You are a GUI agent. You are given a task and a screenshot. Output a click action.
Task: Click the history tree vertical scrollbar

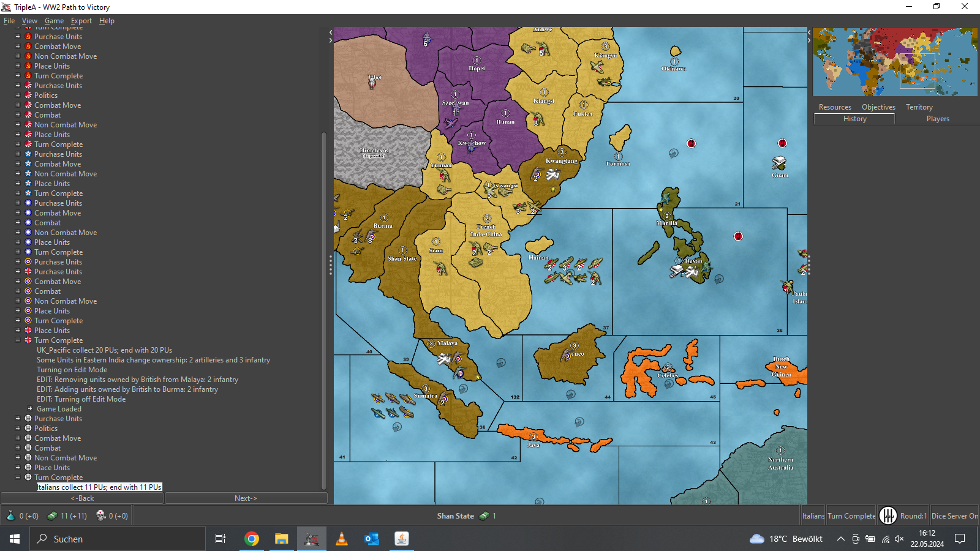coord(324,310)
